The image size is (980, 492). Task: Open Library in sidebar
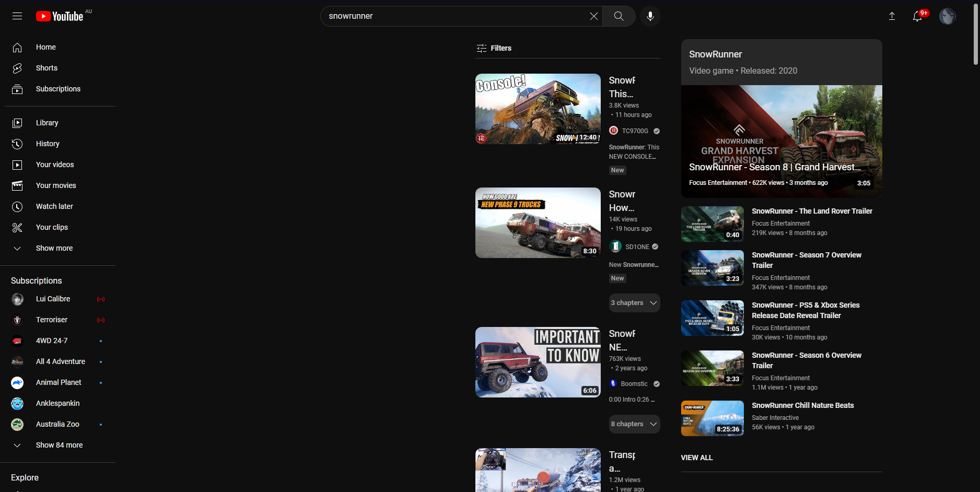(x=60, y=123)
